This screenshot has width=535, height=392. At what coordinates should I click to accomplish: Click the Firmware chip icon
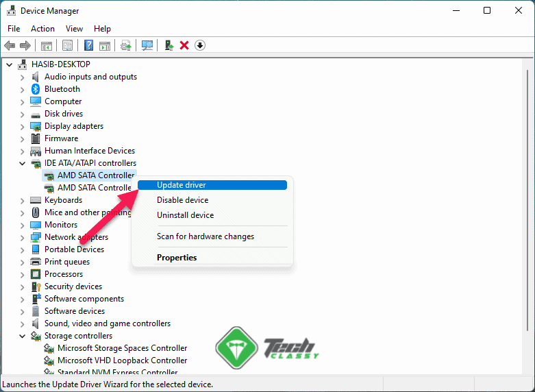36,138
